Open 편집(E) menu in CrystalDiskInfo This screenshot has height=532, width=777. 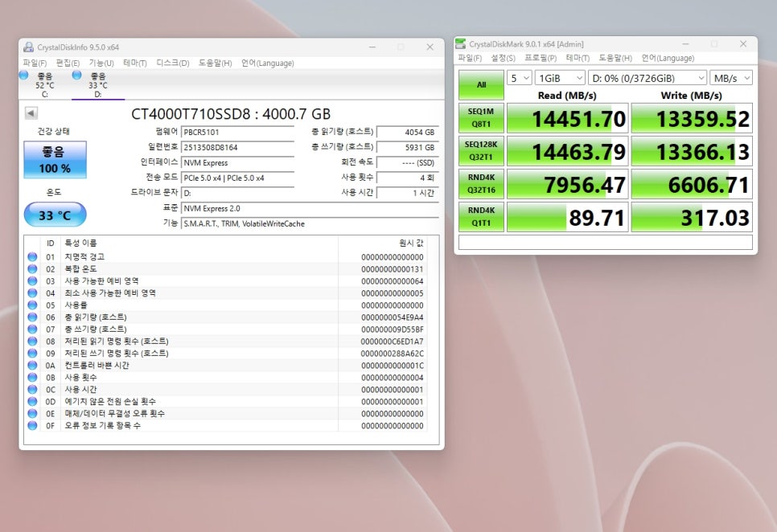point(68,63)
